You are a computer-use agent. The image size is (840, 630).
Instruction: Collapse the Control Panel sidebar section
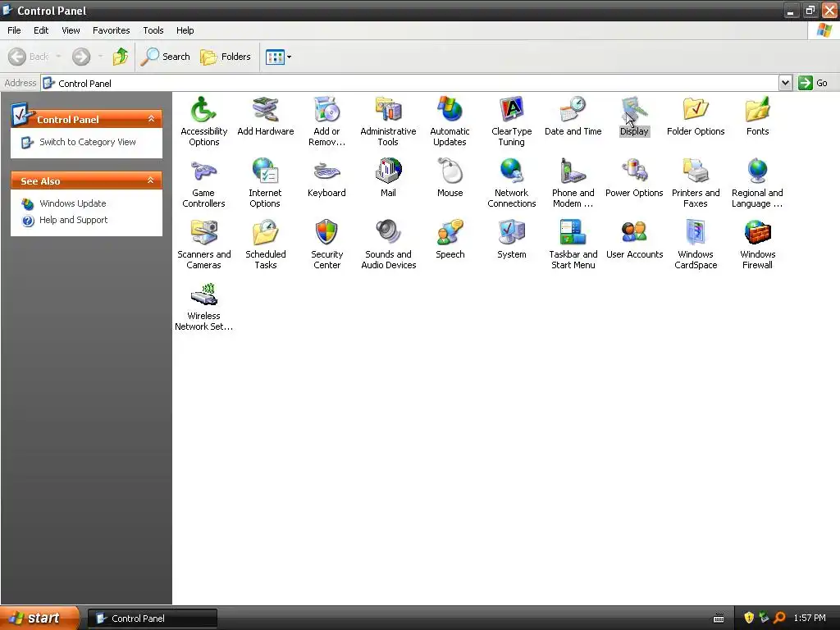(151, 119)
